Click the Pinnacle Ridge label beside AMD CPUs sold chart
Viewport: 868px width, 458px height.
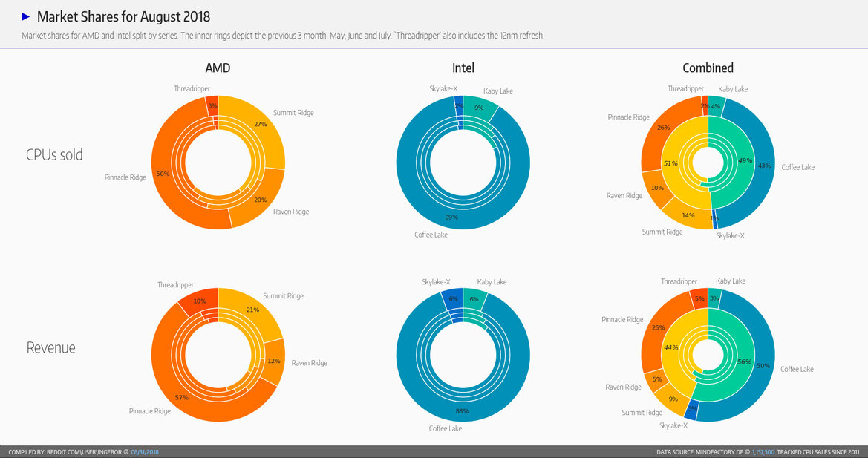[x=125, y=177]
